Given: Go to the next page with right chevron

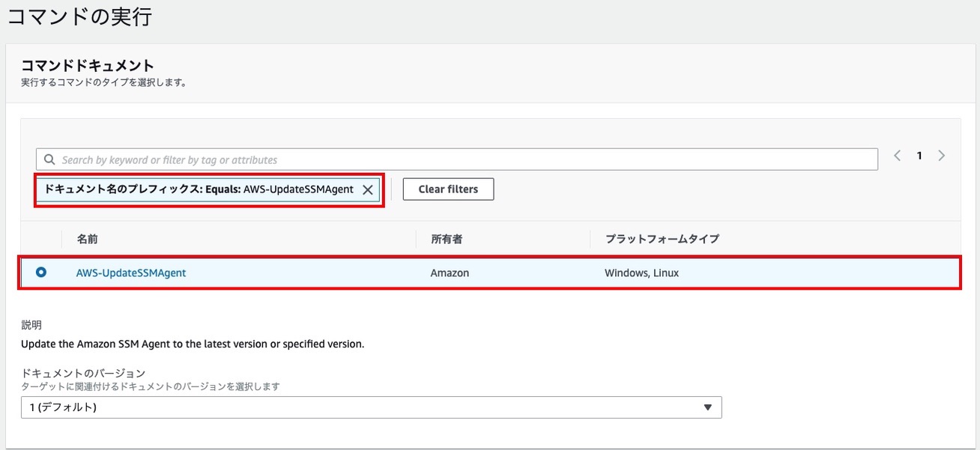Looking at the screenshot, I should [942, 155].
